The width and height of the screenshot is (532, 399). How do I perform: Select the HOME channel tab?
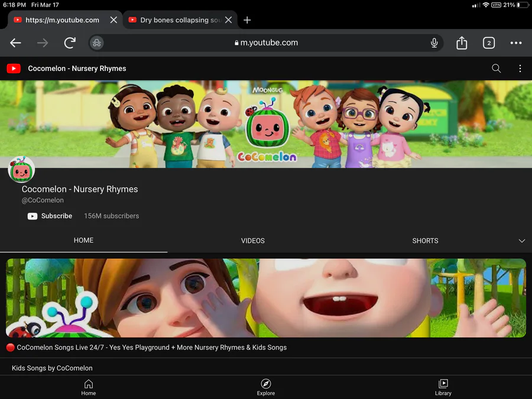83,240
